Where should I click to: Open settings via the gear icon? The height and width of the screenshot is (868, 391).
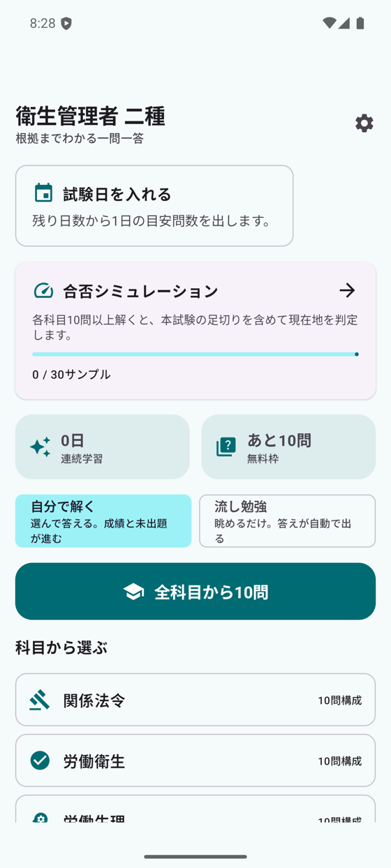364,124
